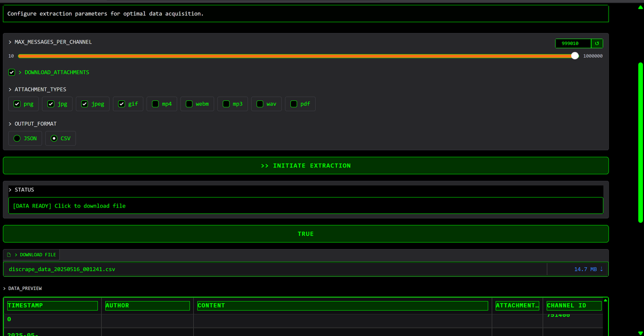Click the TRUE button
Viewport: 644px width, 336px height.
pos(306,234)
